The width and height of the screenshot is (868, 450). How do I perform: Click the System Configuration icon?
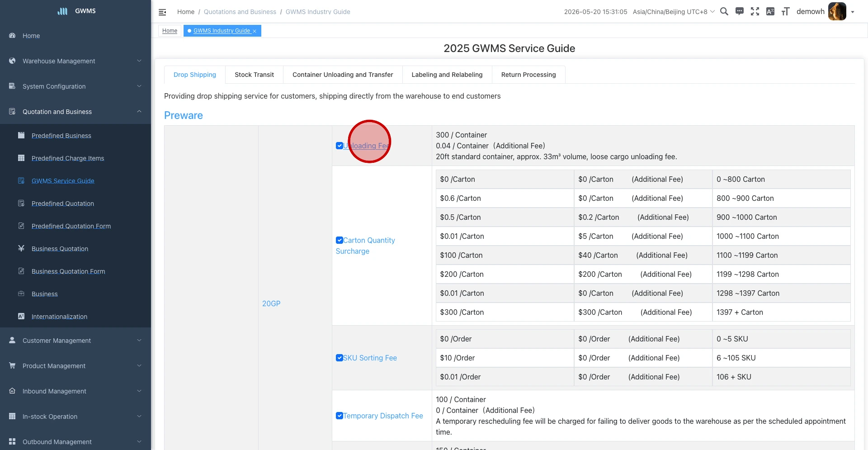pos(12,86)
